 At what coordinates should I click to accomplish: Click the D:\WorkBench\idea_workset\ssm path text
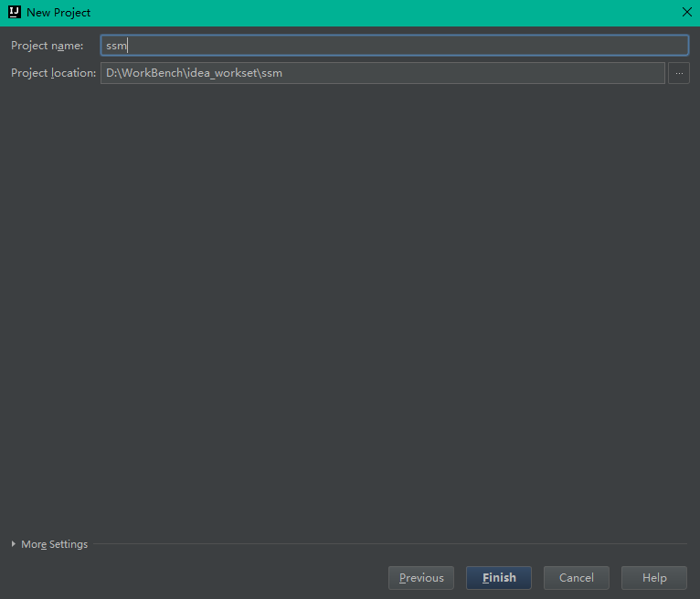coord(194,73)
